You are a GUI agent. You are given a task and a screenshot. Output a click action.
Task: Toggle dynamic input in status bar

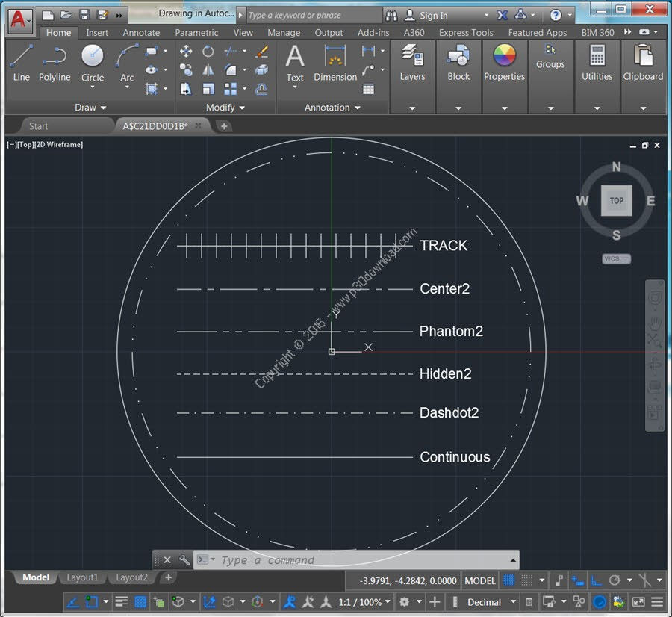click(x=577, y=580)
